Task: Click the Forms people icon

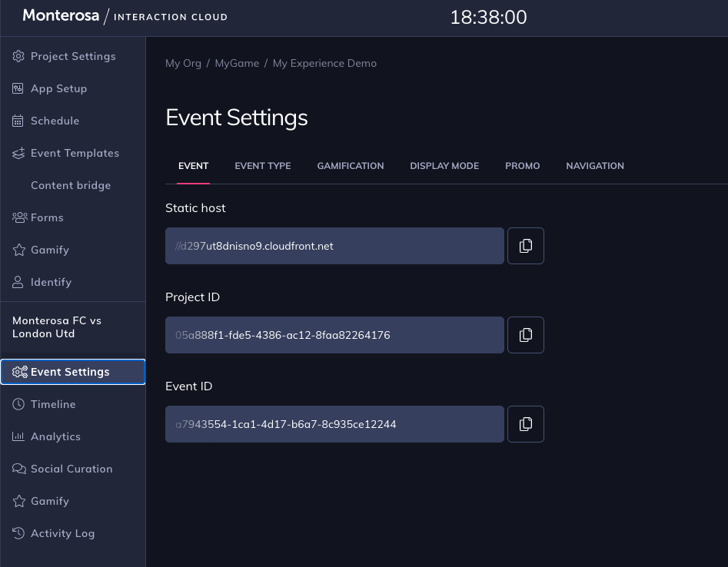Action: click(x=19, y=217)
